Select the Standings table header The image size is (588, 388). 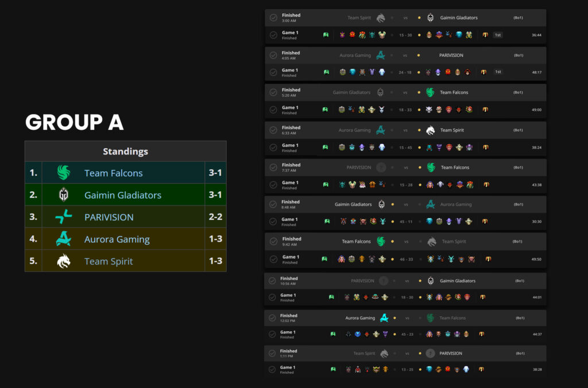pos(125,152)
